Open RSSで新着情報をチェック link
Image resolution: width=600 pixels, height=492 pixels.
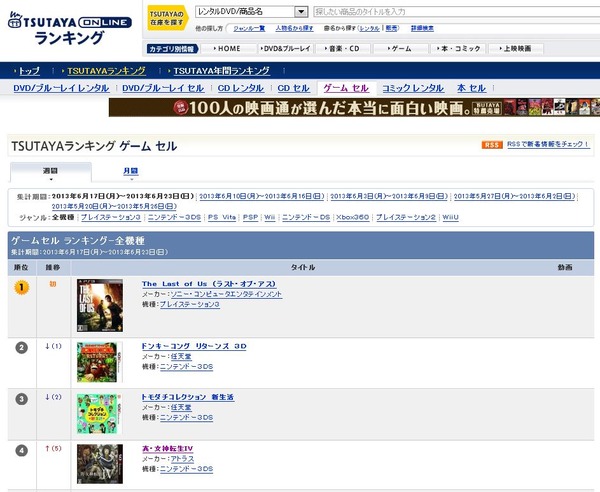click(548, 144)
